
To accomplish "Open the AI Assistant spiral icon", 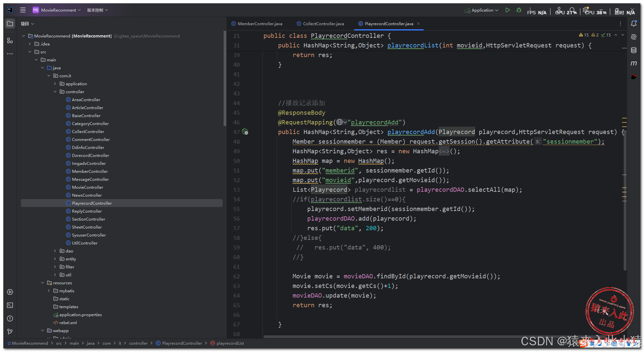I will pos(634,37).
